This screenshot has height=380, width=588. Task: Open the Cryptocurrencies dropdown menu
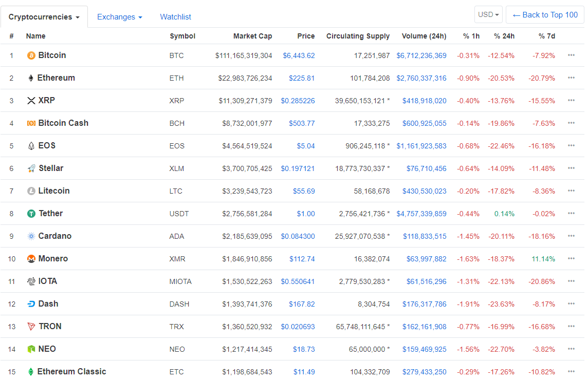(44, 16)
